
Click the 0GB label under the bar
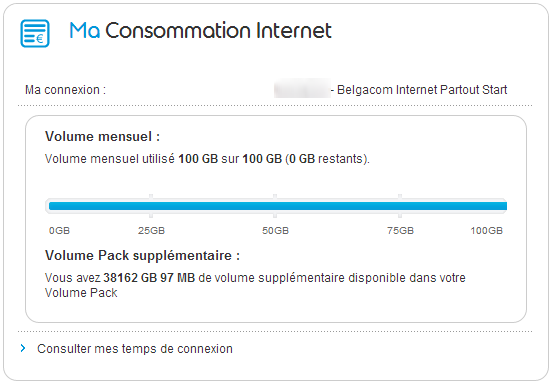point(59,231)
